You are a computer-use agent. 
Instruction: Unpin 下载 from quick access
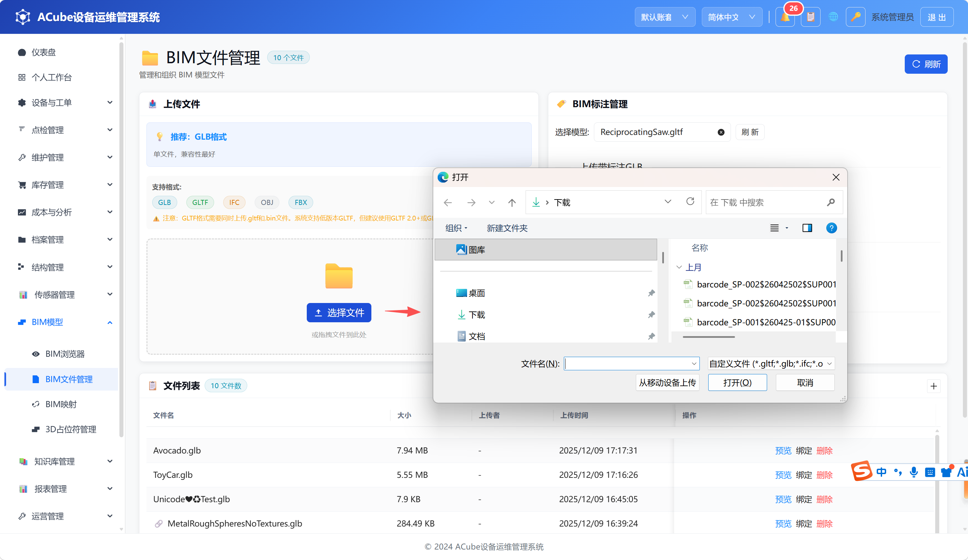pos(651,315)
